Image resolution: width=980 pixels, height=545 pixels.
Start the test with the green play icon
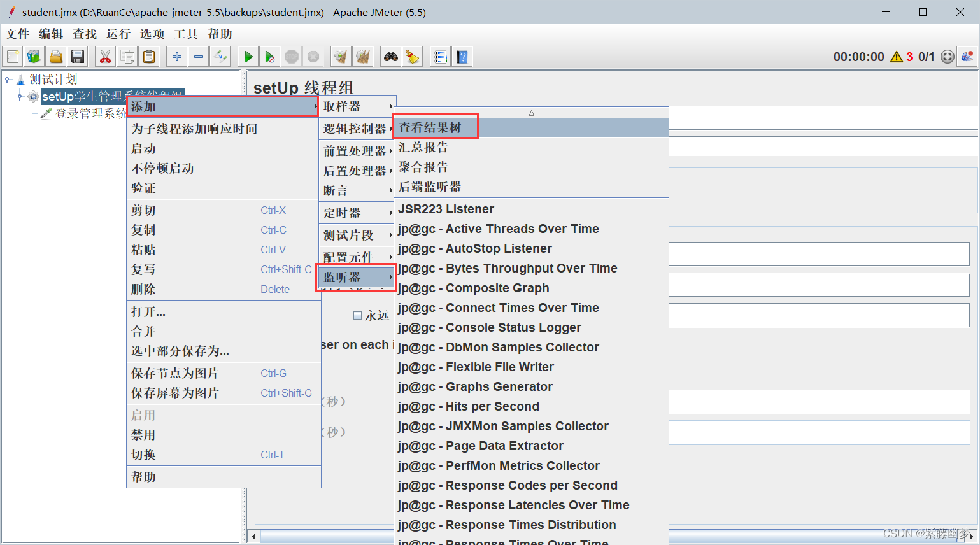click(248, 57)
